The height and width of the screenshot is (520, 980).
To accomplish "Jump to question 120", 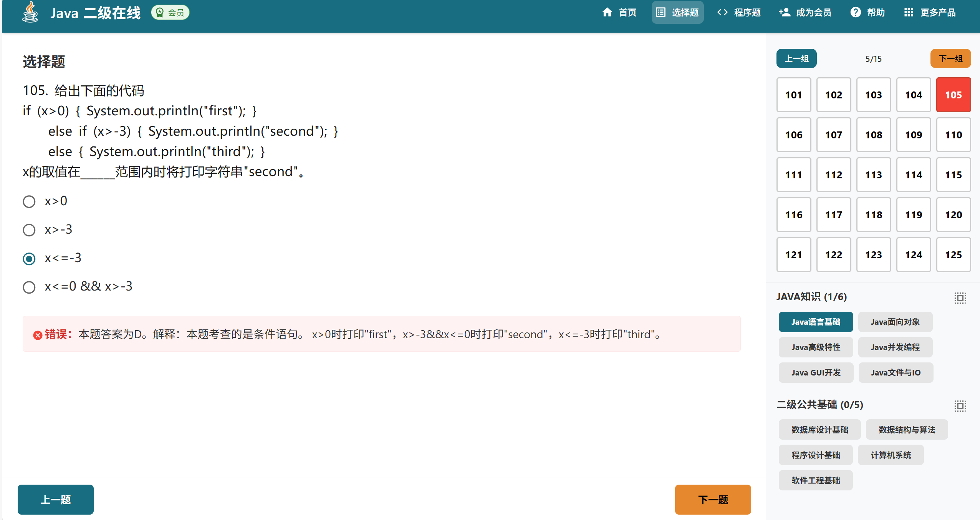I will tap(954, 215).
